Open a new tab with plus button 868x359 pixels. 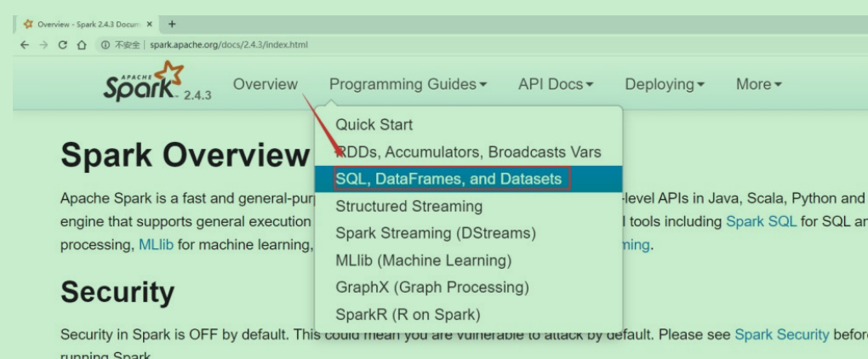[172, 24]
